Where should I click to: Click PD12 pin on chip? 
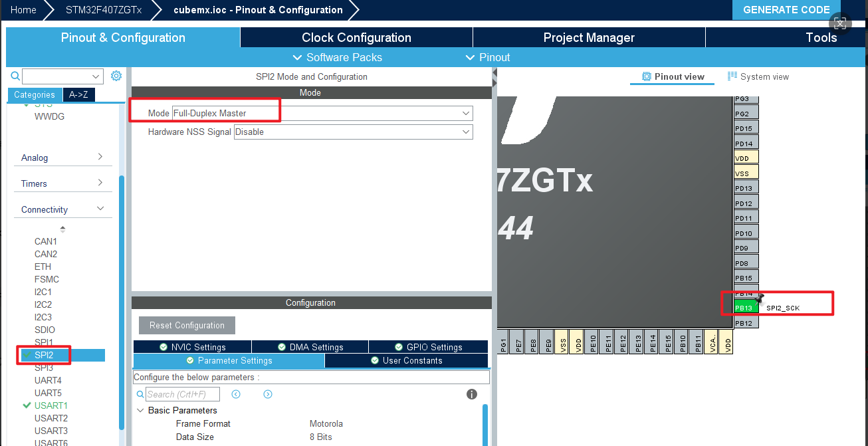click(746, 203)
